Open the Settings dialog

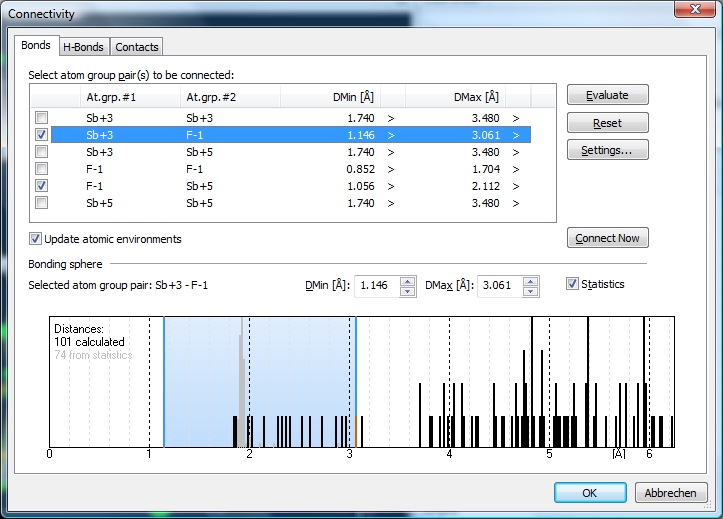coord(607,150)
